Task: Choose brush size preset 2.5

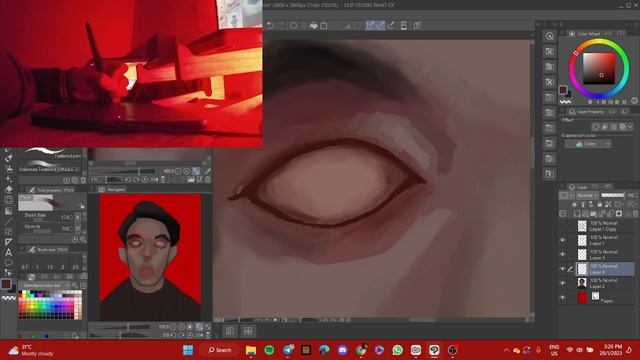Action: click(75, 267)
